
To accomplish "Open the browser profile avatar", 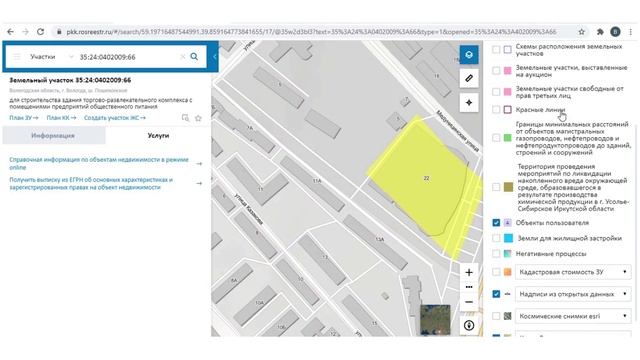I will click(616, 31).
